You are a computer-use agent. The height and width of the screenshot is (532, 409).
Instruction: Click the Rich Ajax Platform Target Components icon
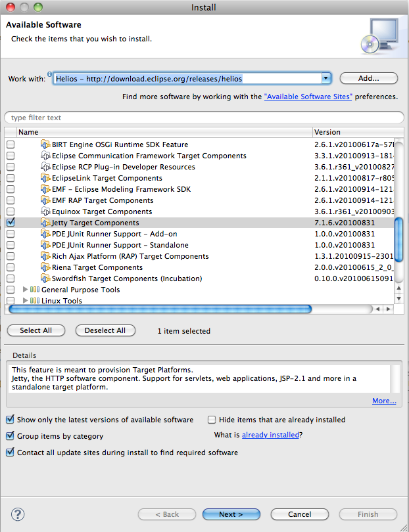(x=45, y=256)
